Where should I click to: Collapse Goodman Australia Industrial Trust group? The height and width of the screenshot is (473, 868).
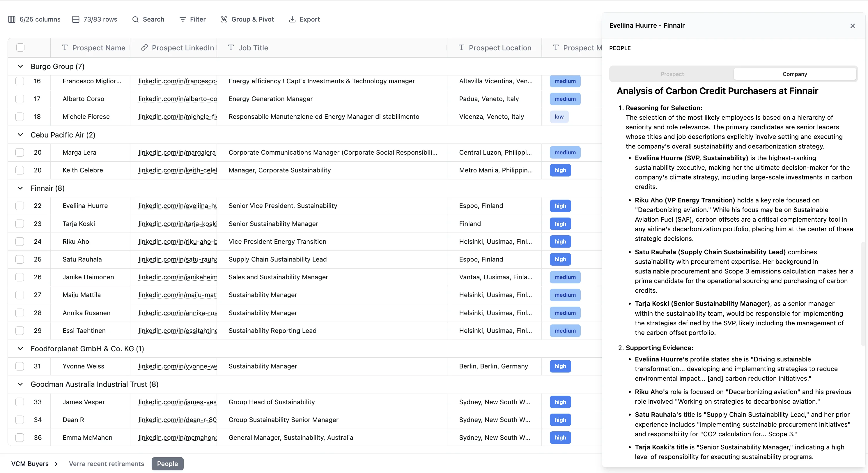[20, 384]
